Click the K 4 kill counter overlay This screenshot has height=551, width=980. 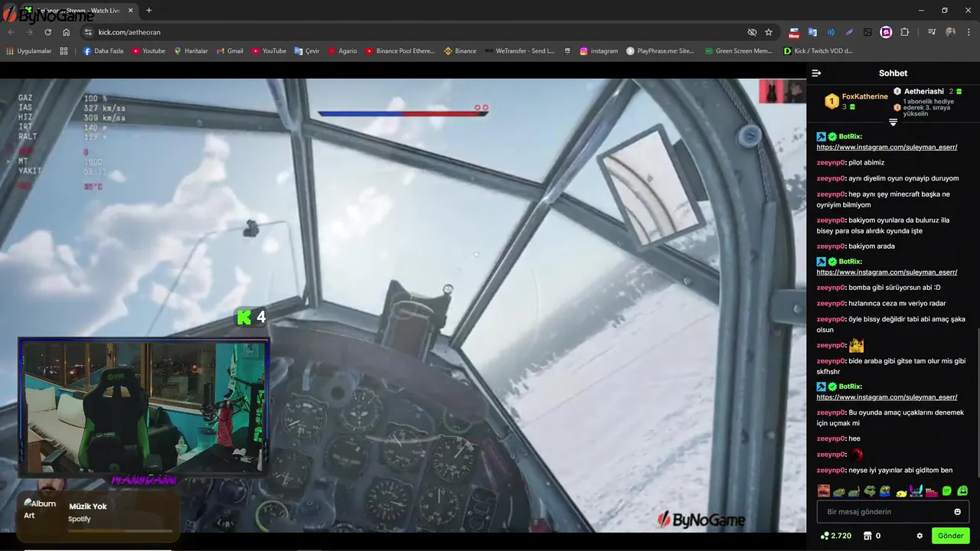[251, 317]
